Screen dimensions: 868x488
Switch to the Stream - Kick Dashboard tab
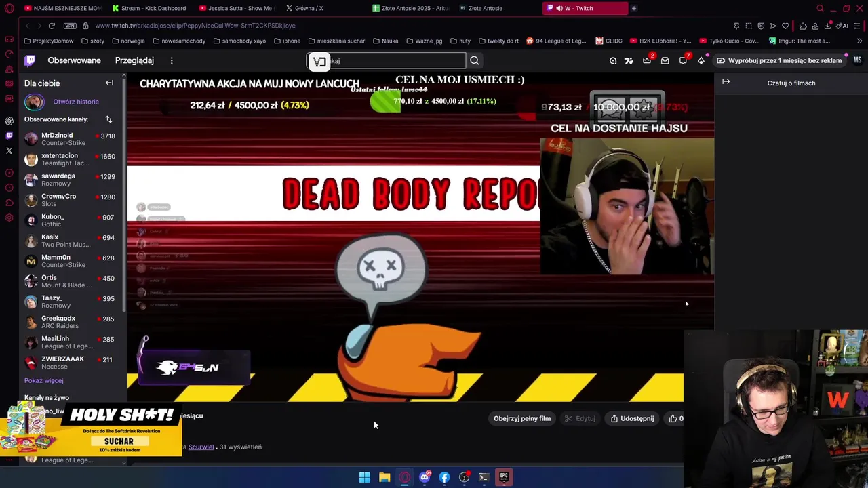[x=149, y=8]
